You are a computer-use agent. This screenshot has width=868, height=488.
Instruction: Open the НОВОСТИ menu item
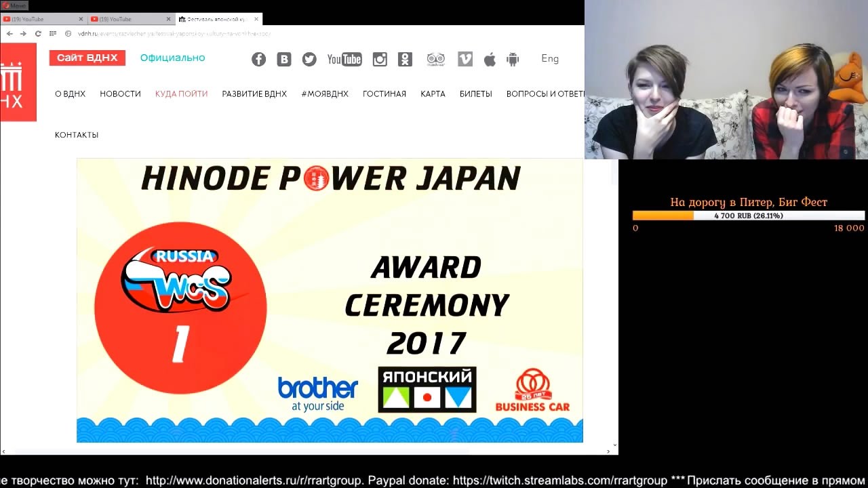[x=120, y=94]
